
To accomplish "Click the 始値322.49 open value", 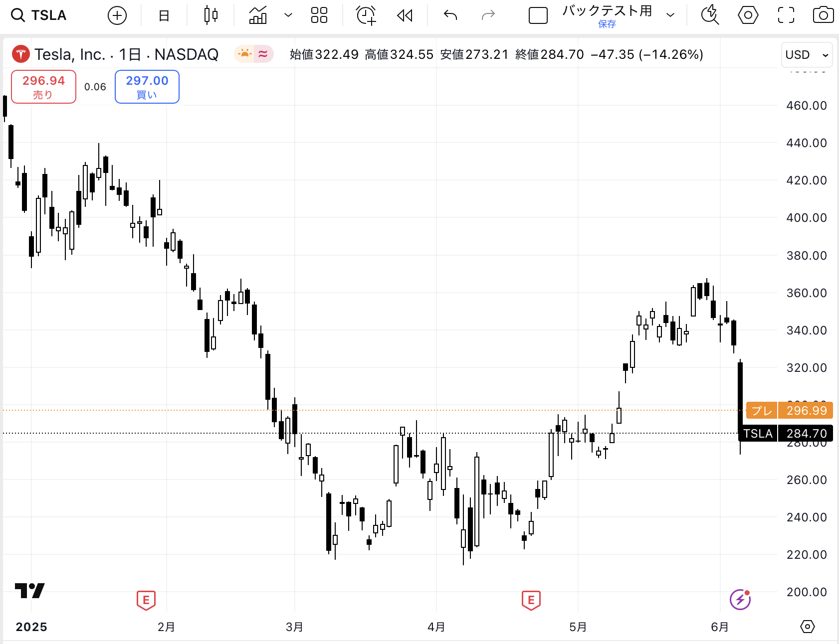I will click(324, 54).
